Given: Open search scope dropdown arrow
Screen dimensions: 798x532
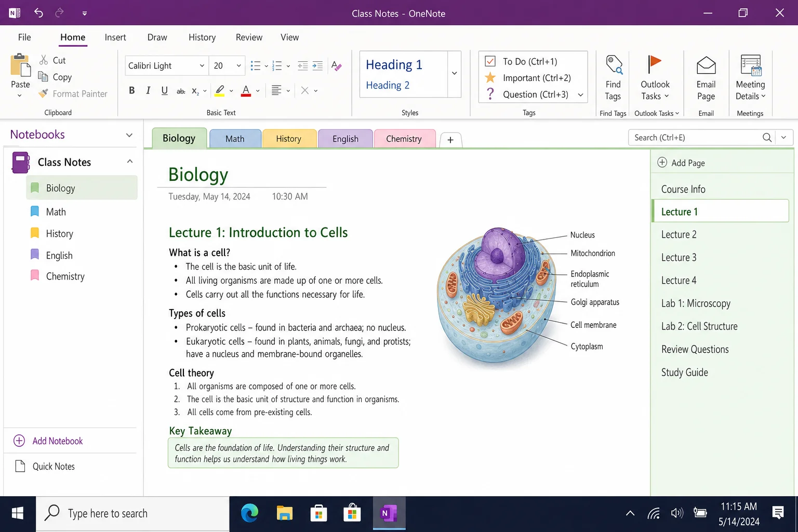Looking at the screenshot, I should [x=783, y=137].
